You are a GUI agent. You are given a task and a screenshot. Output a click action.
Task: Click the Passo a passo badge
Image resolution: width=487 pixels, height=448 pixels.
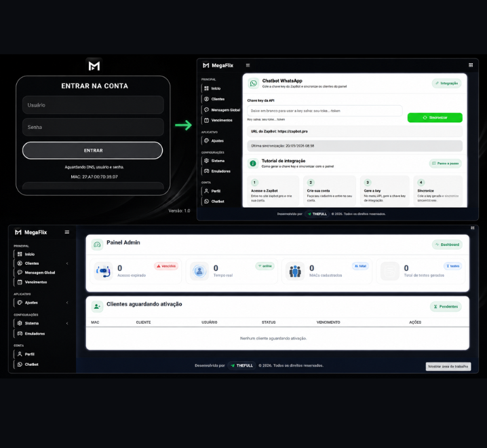pos(446,163)
